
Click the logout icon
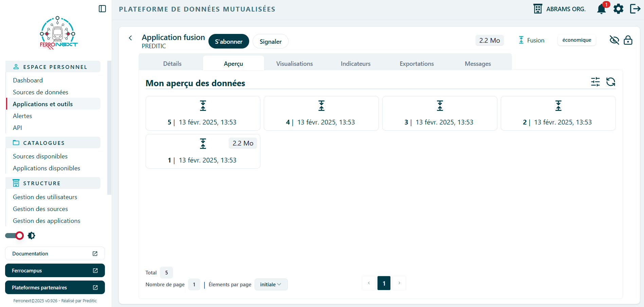point(635,9)
